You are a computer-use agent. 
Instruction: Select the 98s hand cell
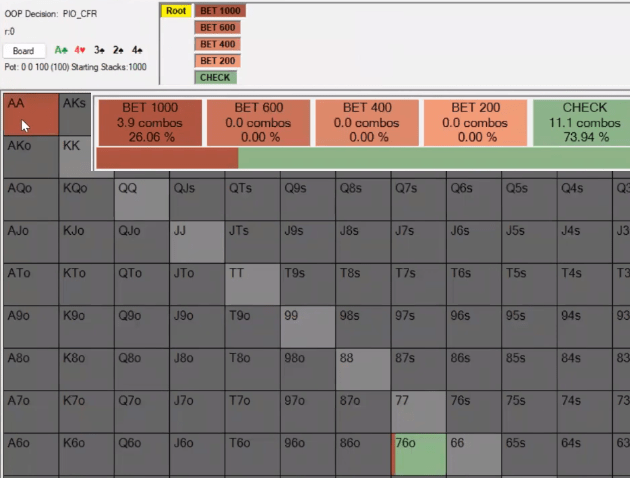coord(363,327)
